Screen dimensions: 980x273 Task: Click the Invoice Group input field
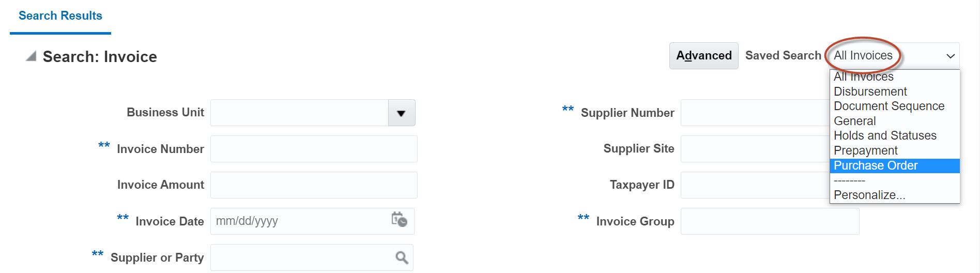tap(770, 221)
